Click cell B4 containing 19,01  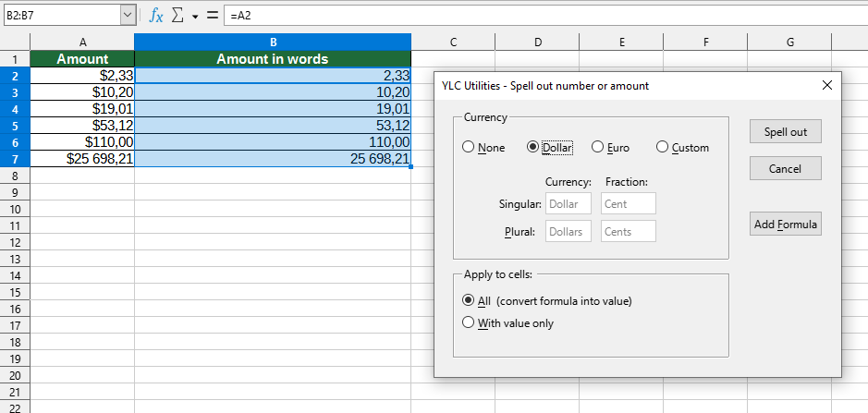273,109
